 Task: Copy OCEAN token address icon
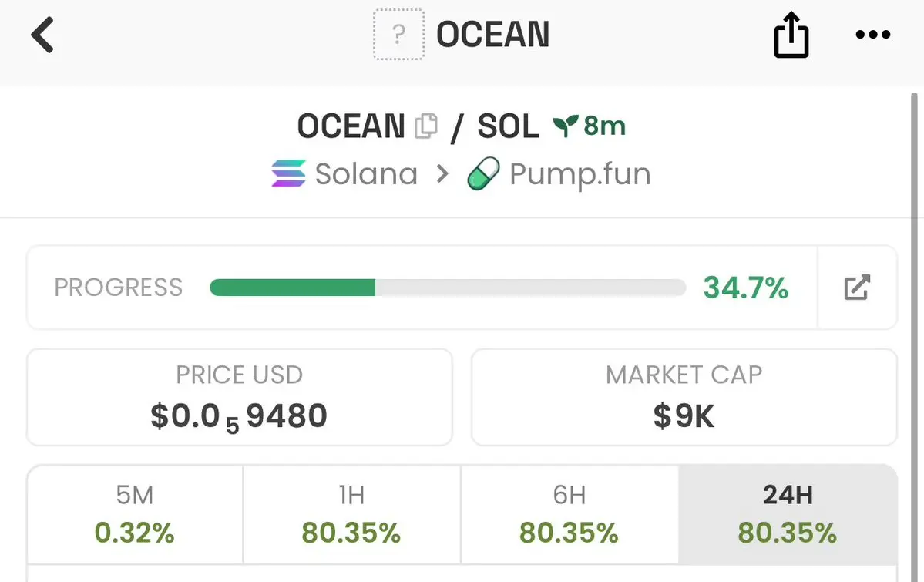pos(425,126)
